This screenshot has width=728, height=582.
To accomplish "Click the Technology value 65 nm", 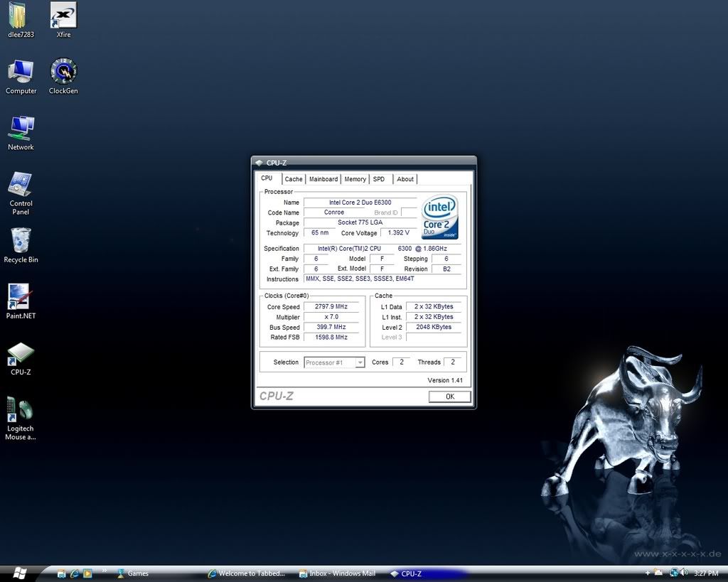I will click(x=320, y=232).
